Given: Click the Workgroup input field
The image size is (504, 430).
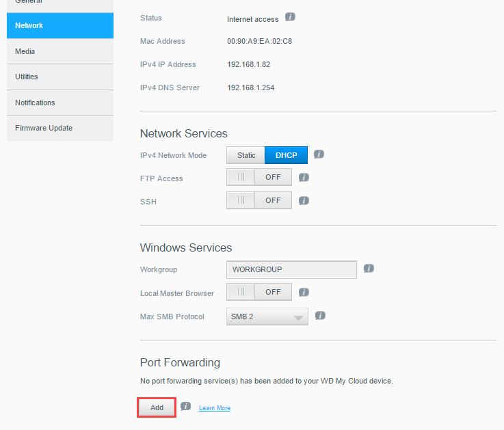Looking at the screenshot, I should (291, 269).
